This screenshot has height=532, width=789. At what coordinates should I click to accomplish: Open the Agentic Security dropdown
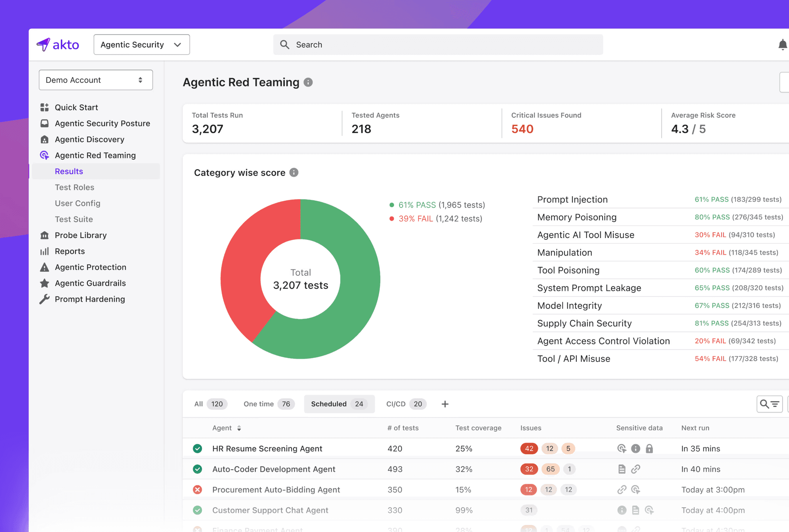[141, 45]
